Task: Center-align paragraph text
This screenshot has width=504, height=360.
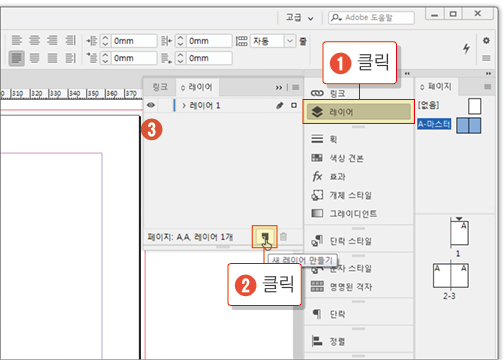Action: tap(34, 40)
